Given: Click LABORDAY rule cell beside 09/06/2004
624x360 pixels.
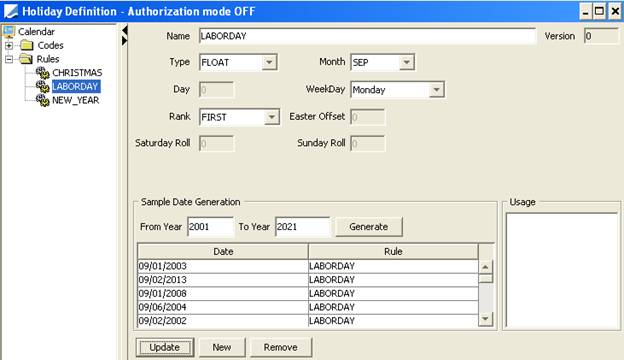Looking at the screenshot, I should tap(393, 307).
